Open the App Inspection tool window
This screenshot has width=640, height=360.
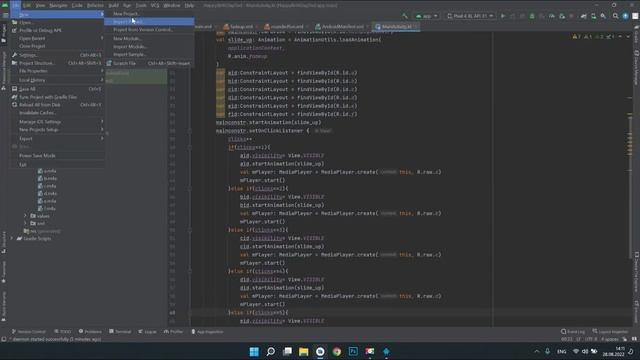(207, 331)
